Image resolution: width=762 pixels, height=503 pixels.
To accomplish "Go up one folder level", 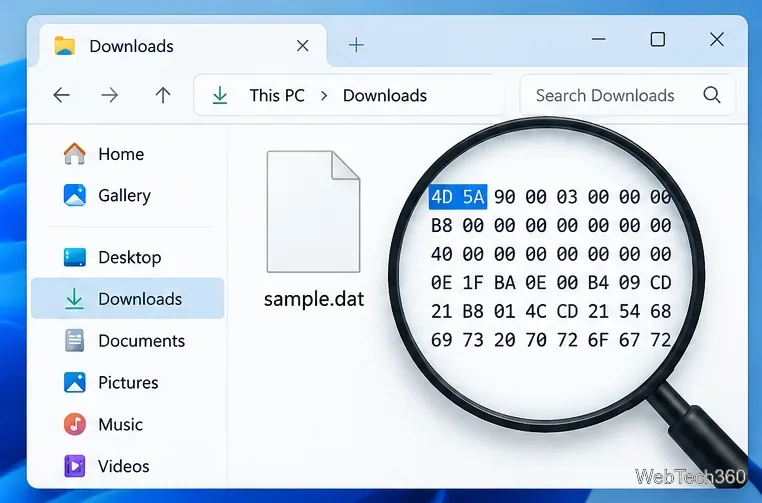I will [x=163, y=95].
